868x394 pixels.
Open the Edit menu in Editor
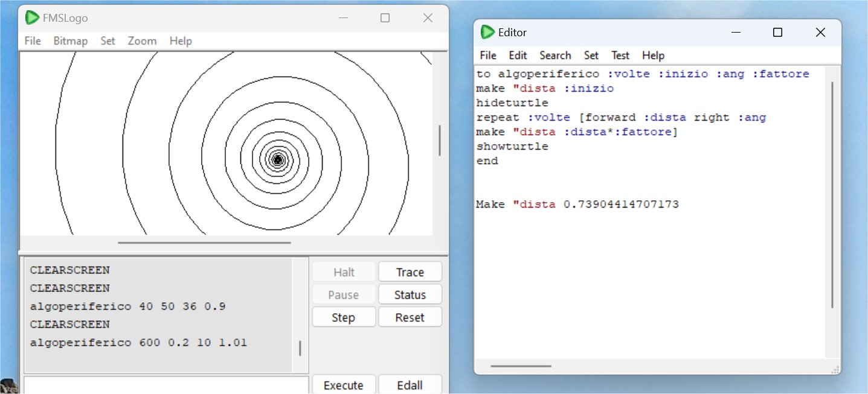pyautogui.click(x=518, y=56)
